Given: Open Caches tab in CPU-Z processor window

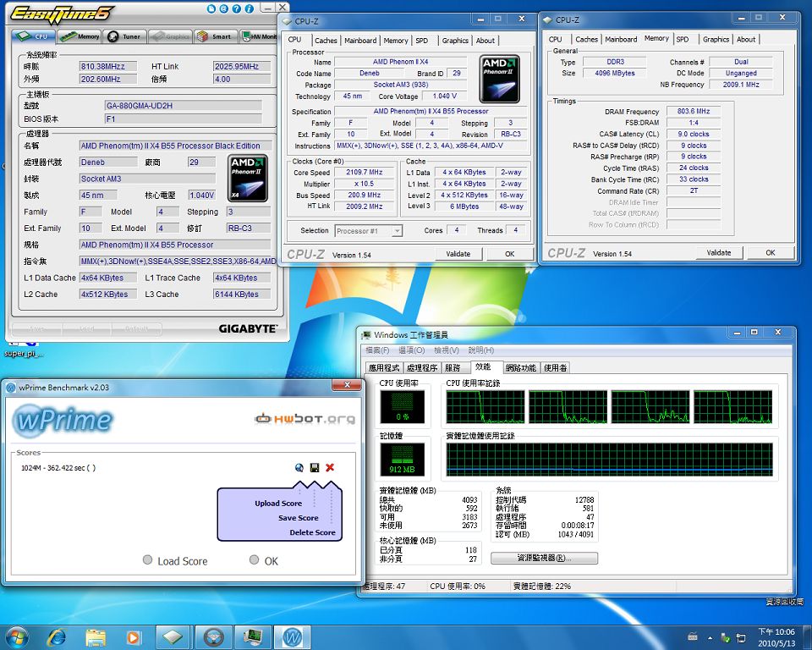Looking at the screenshot, I should click(x=325, y=41).
